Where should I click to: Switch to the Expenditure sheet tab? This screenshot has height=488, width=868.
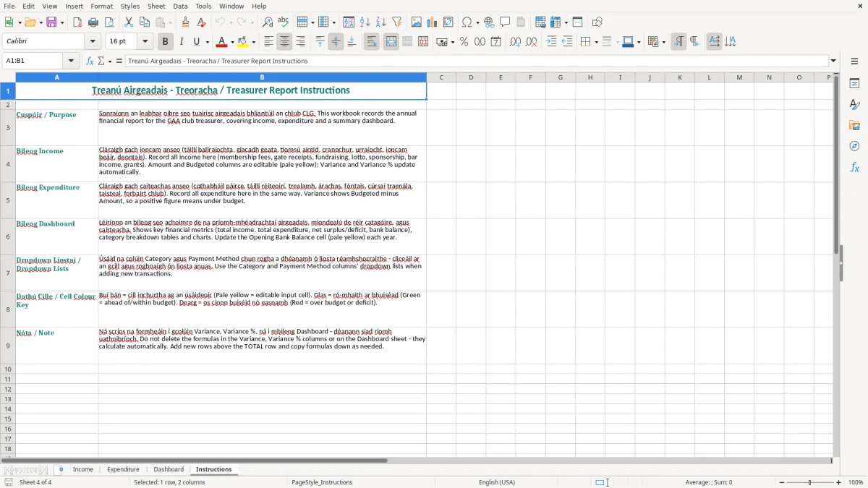click(x=123, y=469)
